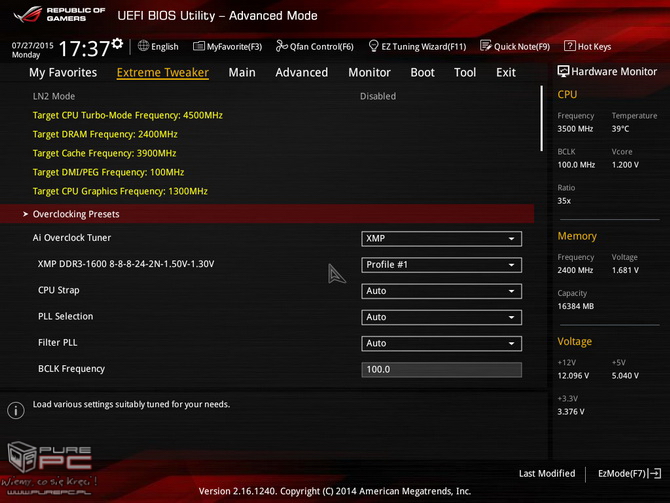Screen dimensions: 670x503
Task: Click Target DRAM Frequency: 2400MHz text
Action: click(x=105, y=134)
